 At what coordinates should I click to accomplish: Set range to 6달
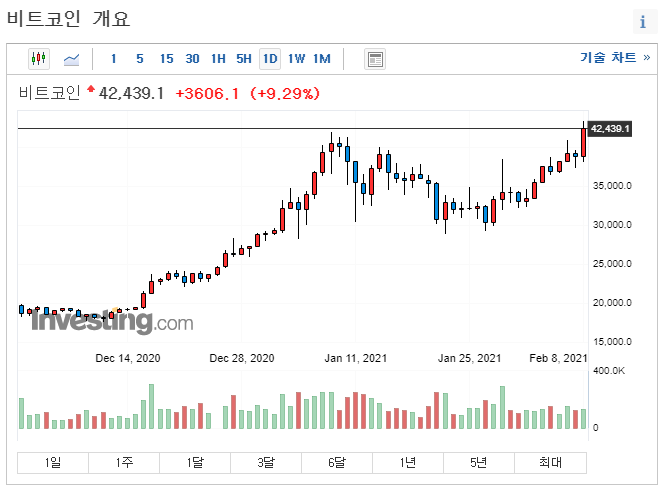pyautogui.click(x=337, y=462)
